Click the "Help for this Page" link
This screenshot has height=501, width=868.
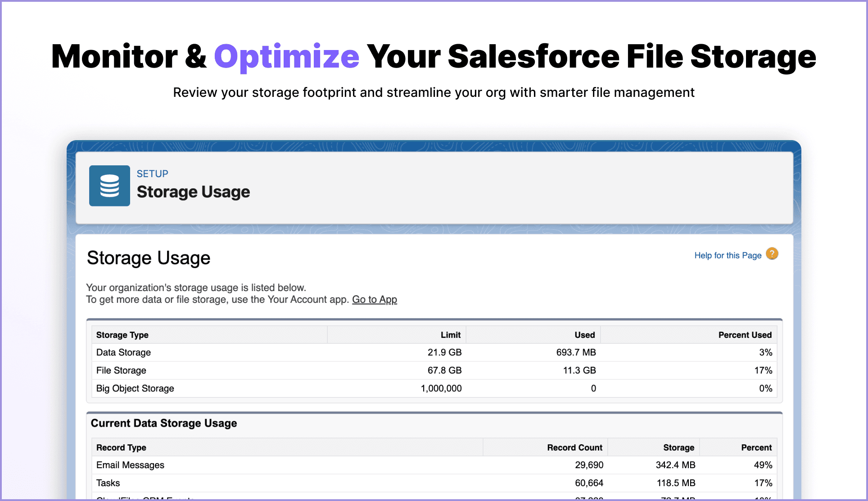point(727,255)
